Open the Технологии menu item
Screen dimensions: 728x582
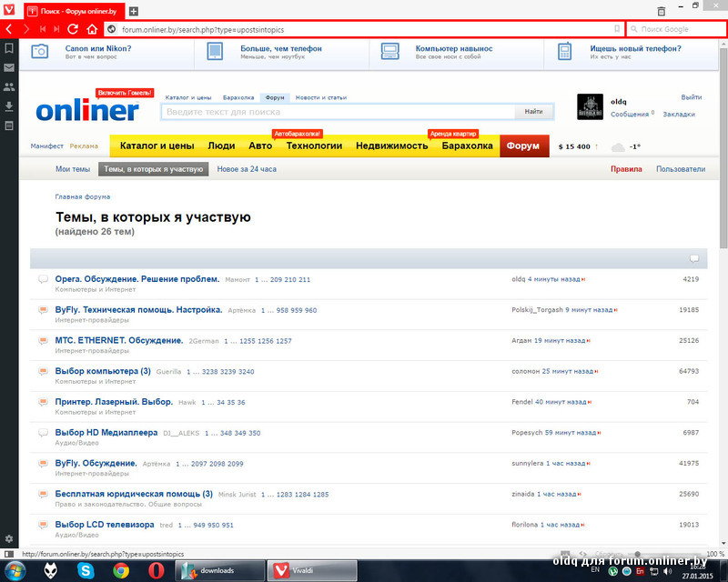pos(314,145)
